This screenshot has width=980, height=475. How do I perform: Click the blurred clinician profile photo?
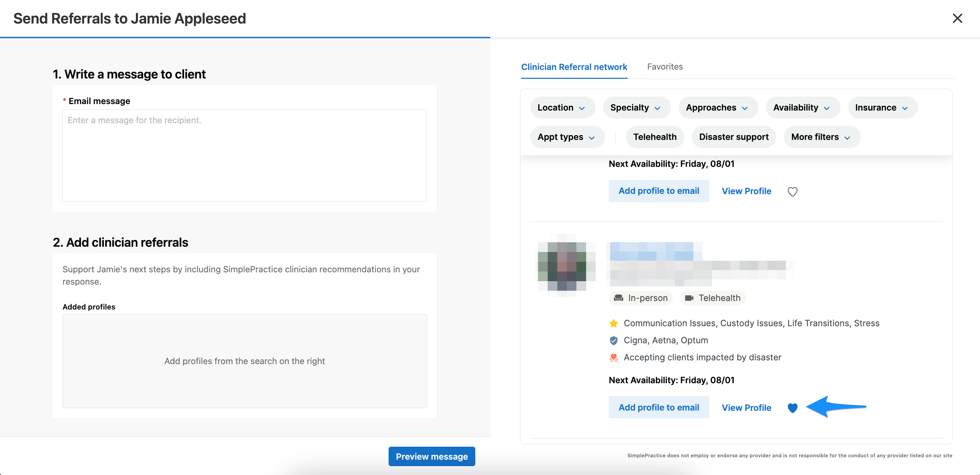point(566,265)
